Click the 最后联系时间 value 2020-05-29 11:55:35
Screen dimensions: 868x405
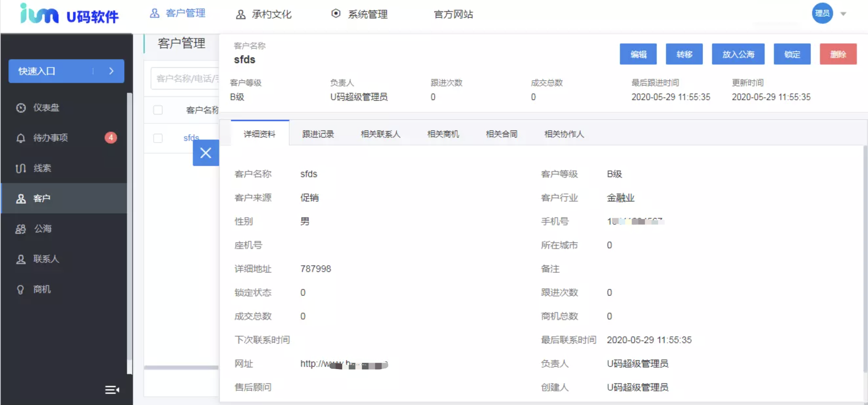(649, 340)
